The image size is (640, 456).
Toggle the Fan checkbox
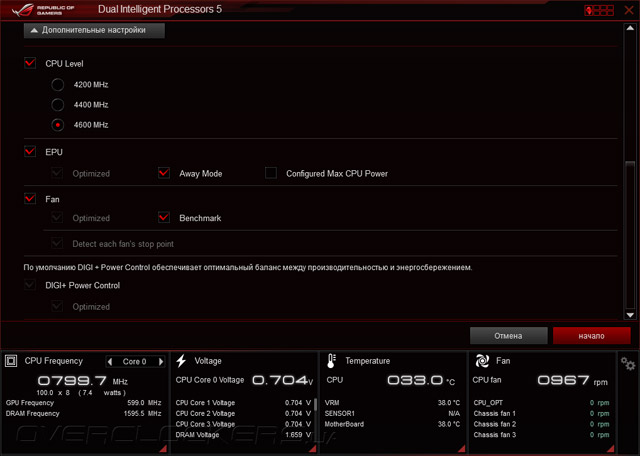pyautogui.click(x=30, y=199)
